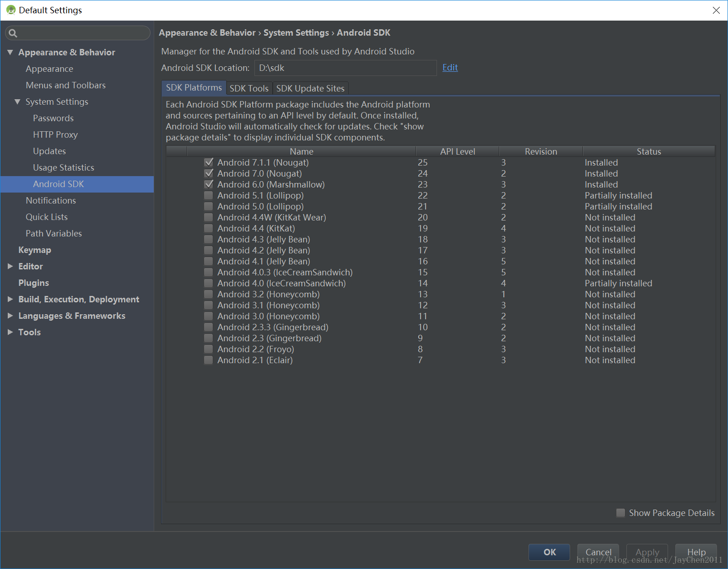The image size is (728, 569).
Task: Sort by Name column header
Action: click(302, 151)
